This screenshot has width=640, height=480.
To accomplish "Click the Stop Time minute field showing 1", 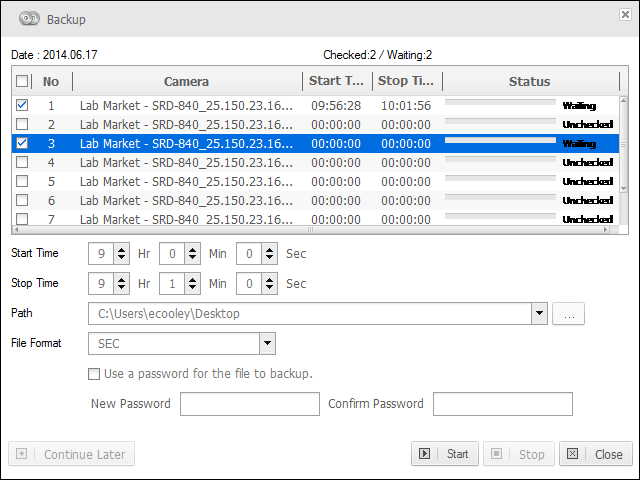I will (172, 283).
